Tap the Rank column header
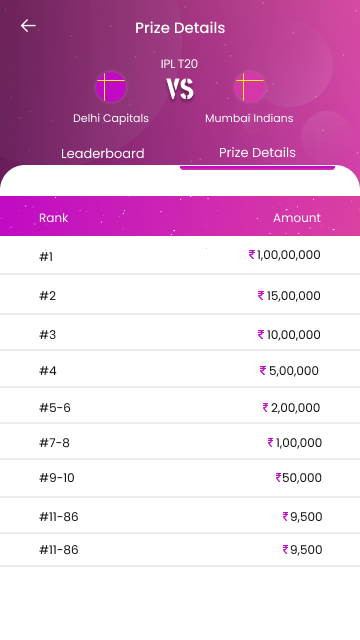 (x=53, y=218)
